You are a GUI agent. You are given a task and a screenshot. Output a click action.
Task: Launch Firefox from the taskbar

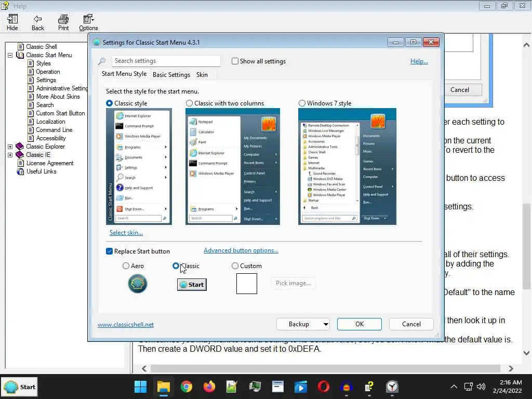tap(209, 387)
